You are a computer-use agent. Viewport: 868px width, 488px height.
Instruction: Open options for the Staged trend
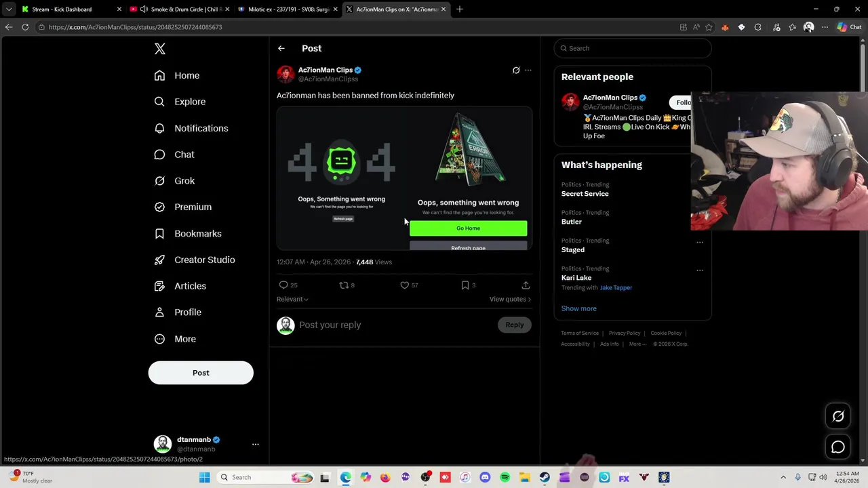point(700,242)
